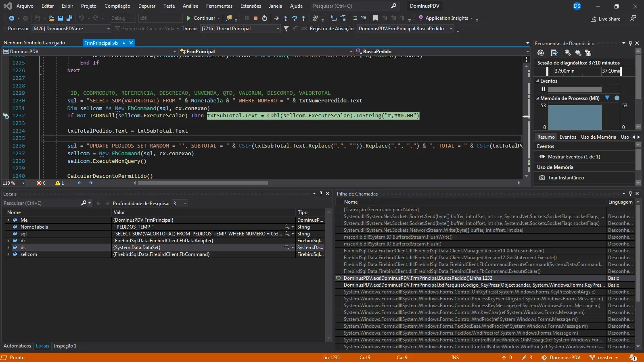Click the Pesquisar search box in Locais
The height and width of the screenshot is (362, 644).
point(40,203)
